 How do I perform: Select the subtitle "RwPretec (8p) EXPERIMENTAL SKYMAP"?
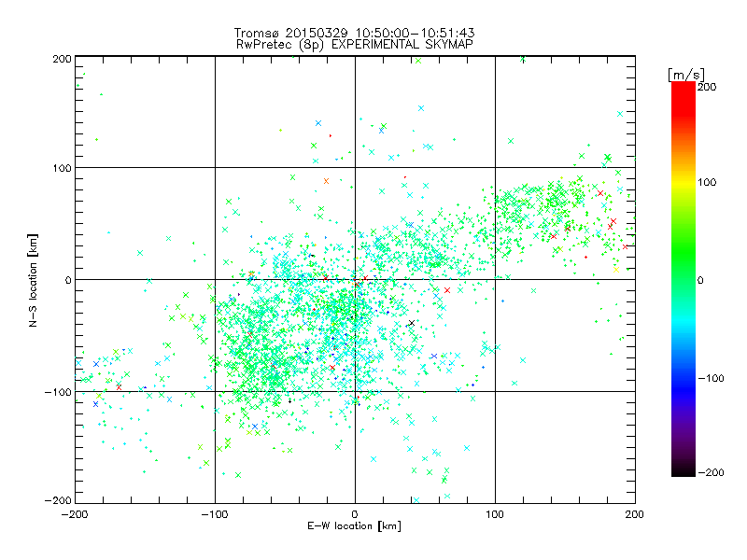355,44
